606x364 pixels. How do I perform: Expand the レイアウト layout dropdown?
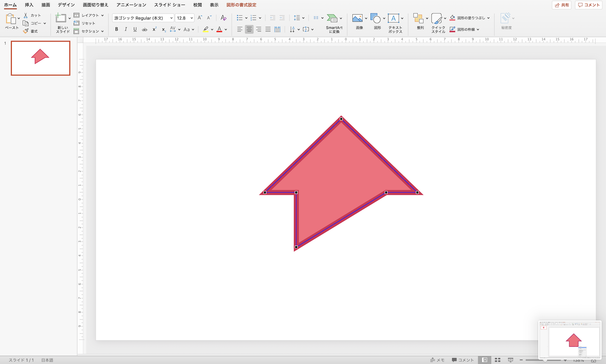[x=102, y=15]
